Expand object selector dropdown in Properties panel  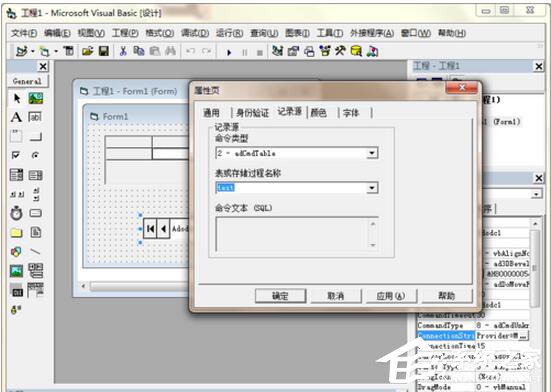536,194
